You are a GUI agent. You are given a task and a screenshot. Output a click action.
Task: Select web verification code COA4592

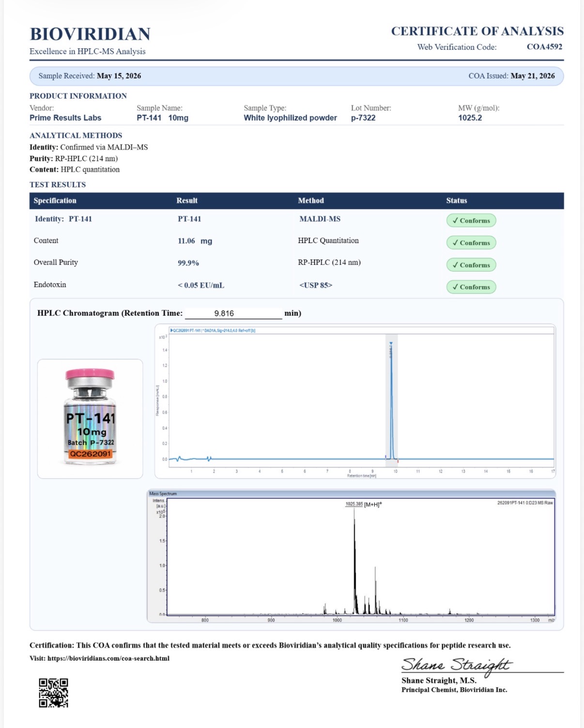544,47
